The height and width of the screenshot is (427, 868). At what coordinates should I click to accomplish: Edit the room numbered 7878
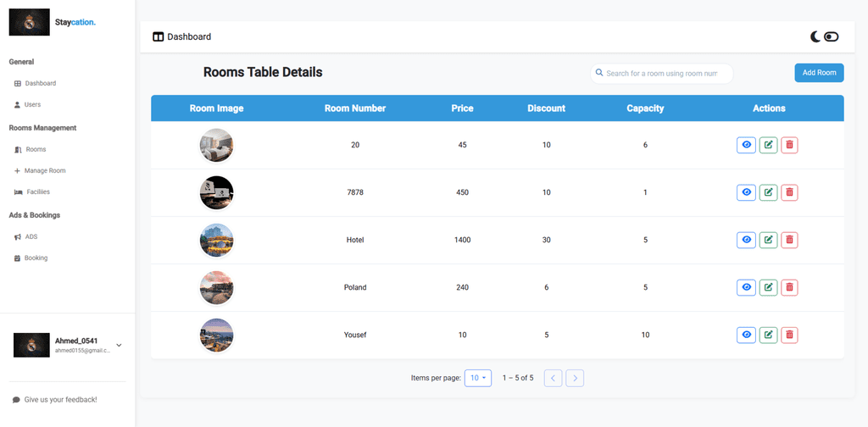[768, 192]
